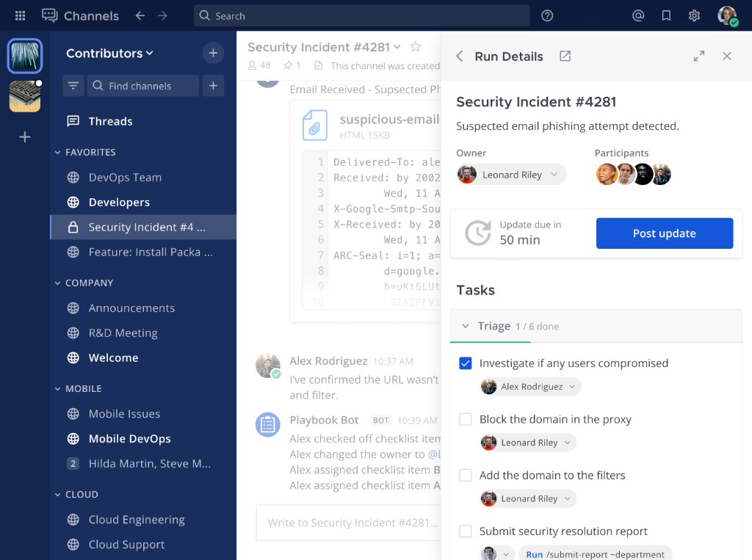This screenshot has height=560, width=752.
Task: Check Add the domain to the filters
Action: coord(465,475)
